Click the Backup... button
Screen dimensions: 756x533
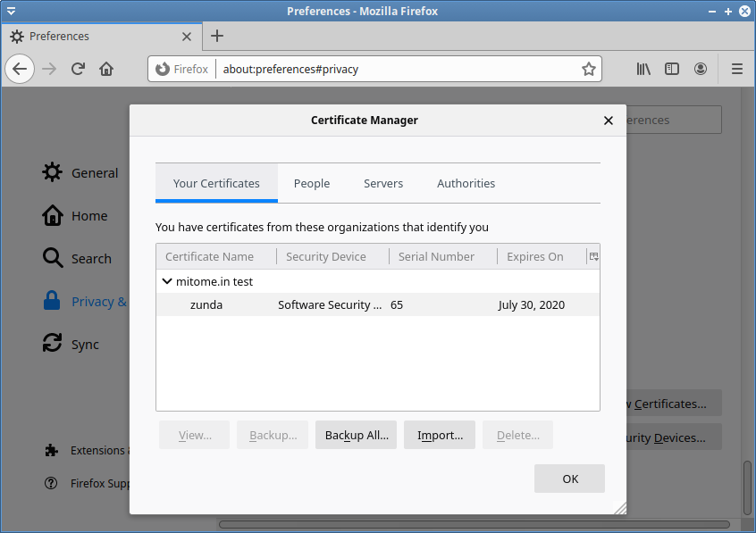273,435
